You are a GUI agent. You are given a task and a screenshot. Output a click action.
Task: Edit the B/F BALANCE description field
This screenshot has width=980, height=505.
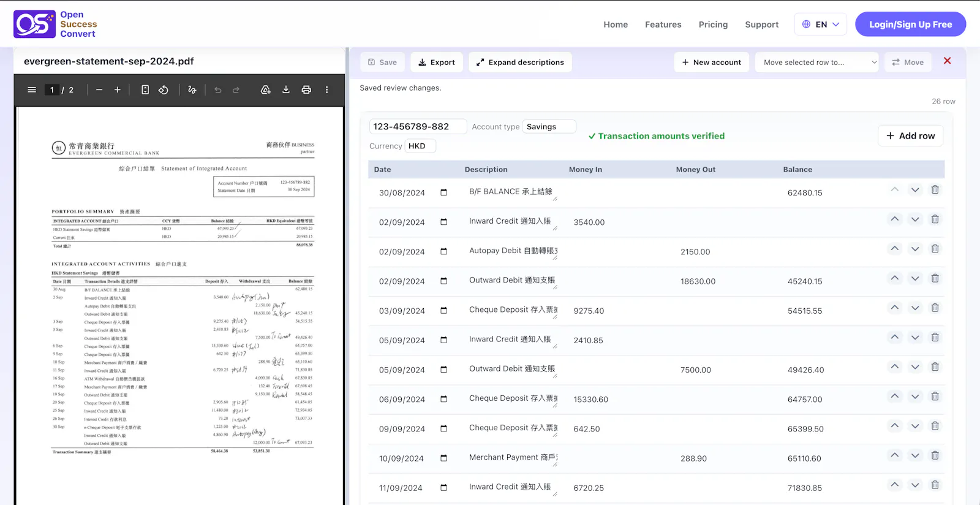pos(512,192)
